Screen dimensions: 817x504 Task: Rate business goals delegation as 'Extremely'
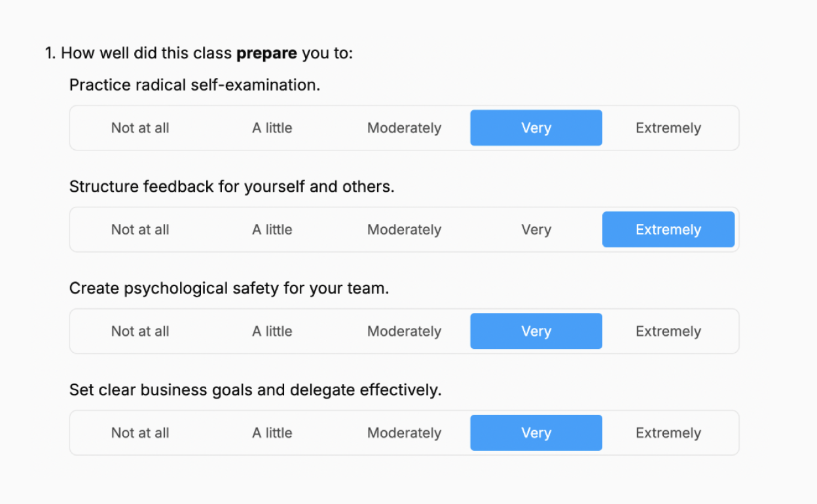tap(668, 433)
